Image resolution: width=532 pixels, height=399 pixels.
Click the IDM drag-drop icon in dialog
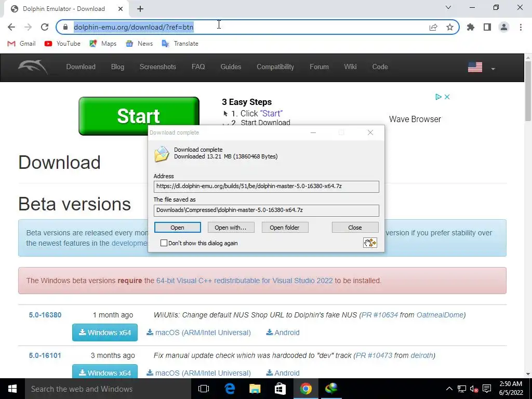point(370,243)
